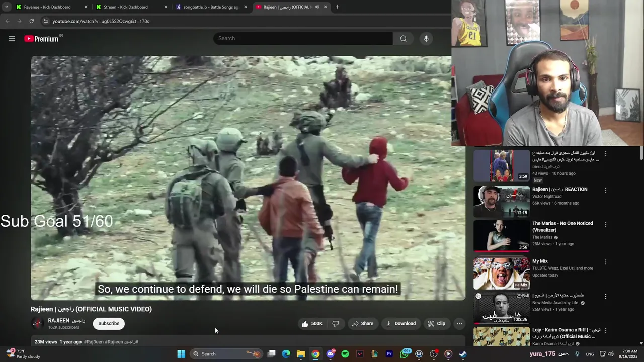
Task: Open Valorant from taskbar
Action: [x=360, y=354]
